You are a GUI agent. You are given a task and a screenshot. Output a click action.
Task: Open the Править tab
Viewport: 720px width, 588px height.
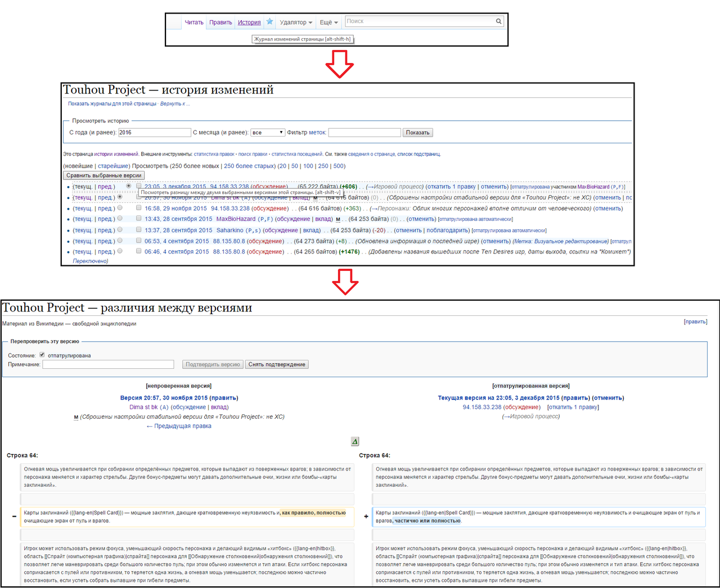click(x=220, y=22)
